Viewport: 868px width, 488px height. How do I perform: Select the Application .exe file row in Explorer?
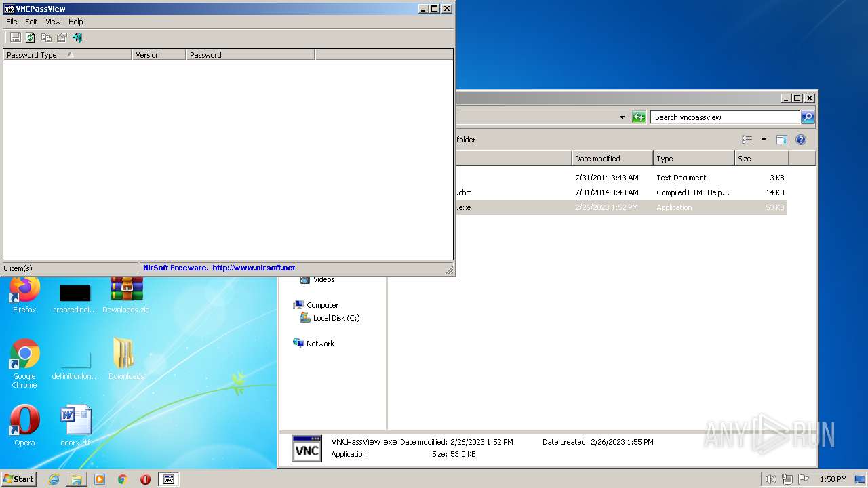coord(621,207)
